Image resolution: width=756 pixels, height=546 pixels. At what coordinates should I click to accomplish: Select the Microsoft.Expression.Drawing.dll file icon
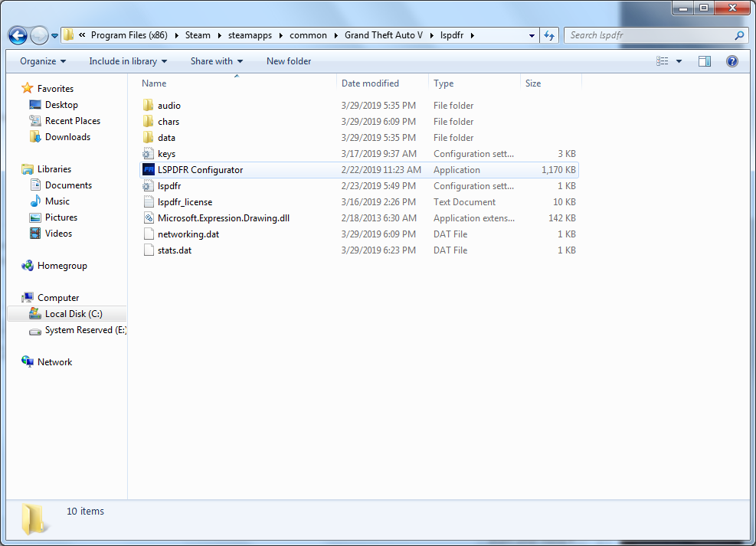(x=148, y=217)
